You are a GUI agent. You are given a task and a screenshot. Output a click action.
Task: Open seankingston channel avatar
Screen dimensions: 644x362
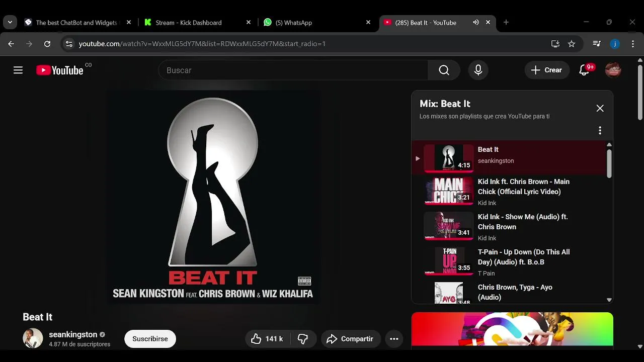(33, 338)
